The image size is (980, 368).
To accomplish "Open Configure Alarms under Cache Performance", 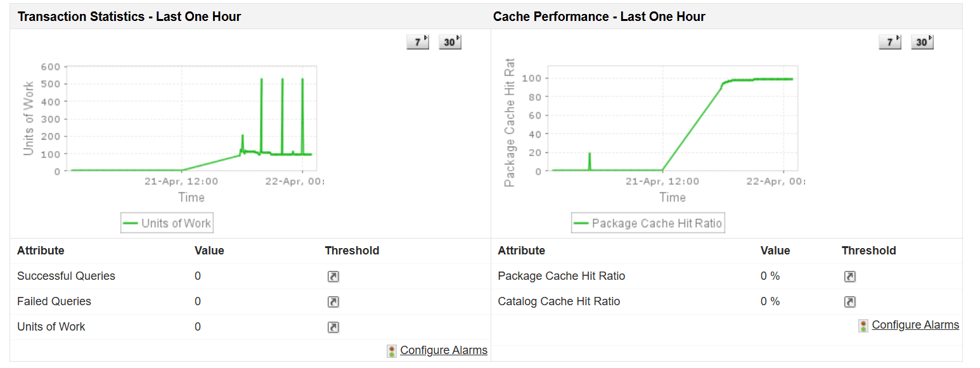I will (x=915, y=324).
